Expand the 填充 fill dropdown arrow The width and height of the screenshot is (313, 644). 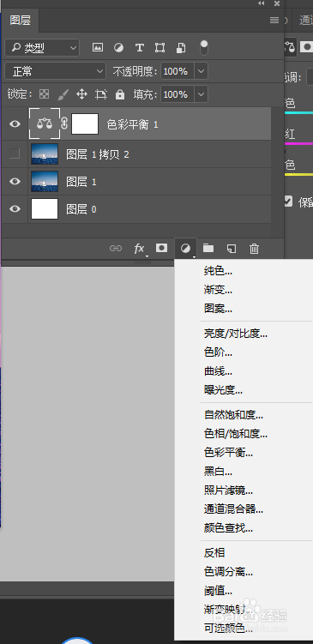[201, 94]
